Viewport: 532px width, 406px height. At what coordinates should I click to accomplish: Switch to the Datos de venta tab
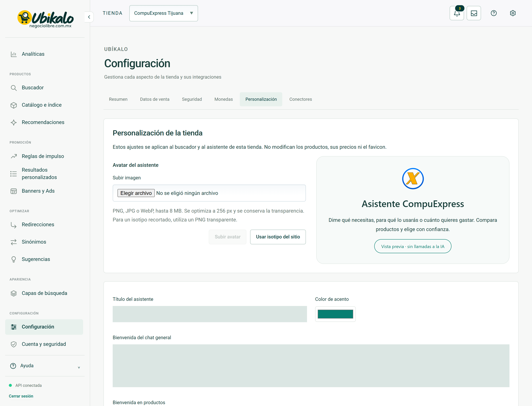click(155, 99)
